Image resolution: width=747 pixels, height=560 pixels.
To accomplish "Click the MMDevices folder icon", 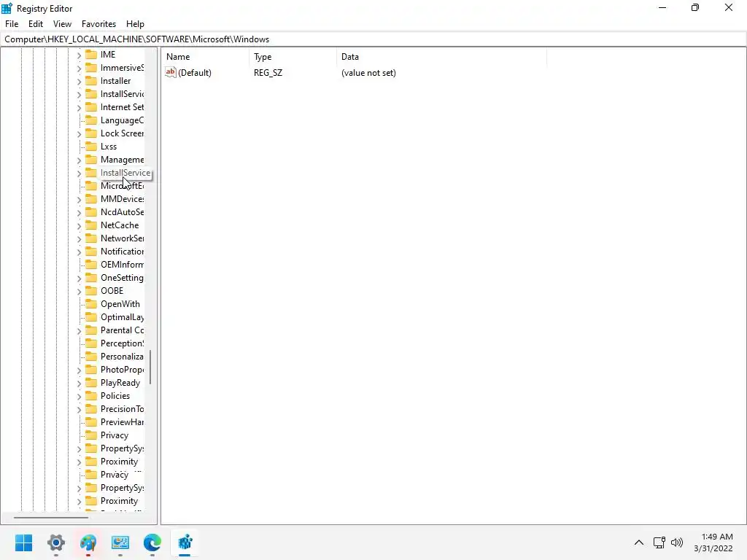I will click(91, 199).
